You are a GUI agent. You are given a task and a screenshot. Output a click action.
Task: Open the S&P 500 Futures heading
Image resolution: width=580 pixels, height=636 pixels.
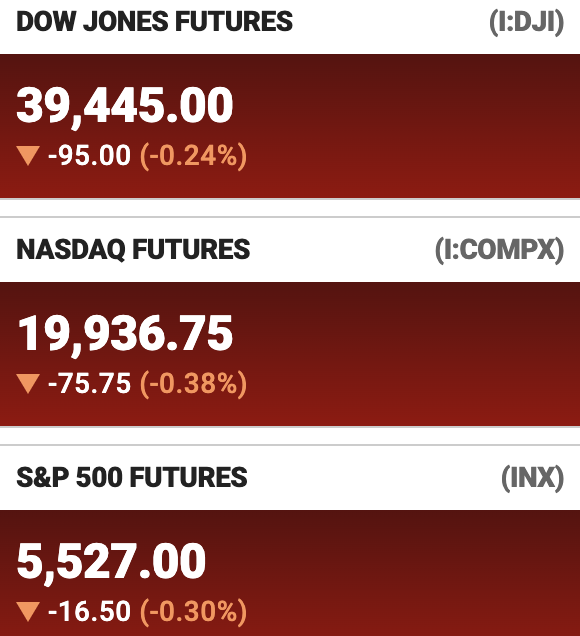(132, 477)
